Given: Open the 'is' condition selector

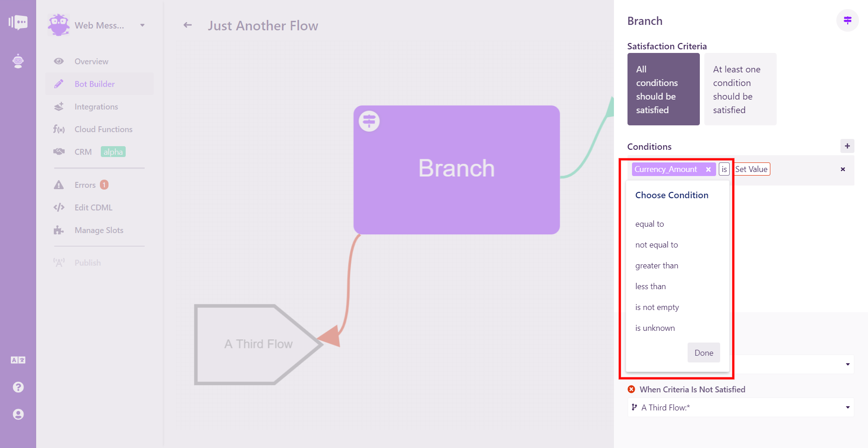Looking at the screenshot, I should pyautogui.click(x=724, y=169).
